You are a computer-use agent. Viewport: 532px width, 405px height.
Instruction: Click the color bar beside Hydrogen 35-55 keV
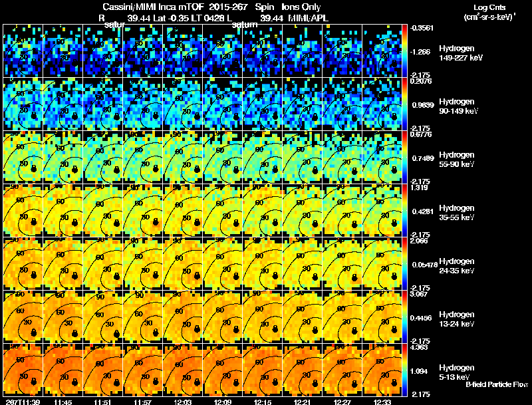[x=405, y=211]
